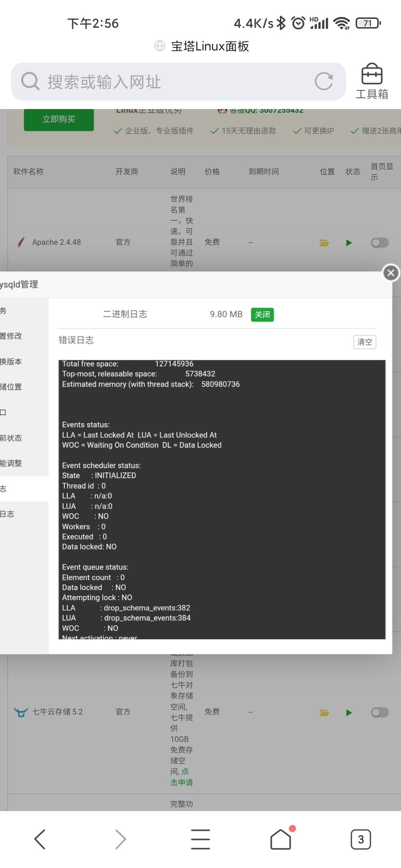
Task: Click the 'LLA : drop_schema_events:382' log line
Action: [126, 608]
